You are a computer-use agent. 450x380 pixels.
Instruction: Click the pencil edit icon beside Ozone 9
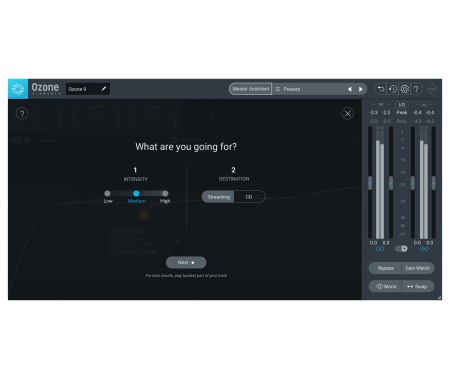(x=103, y=89)
